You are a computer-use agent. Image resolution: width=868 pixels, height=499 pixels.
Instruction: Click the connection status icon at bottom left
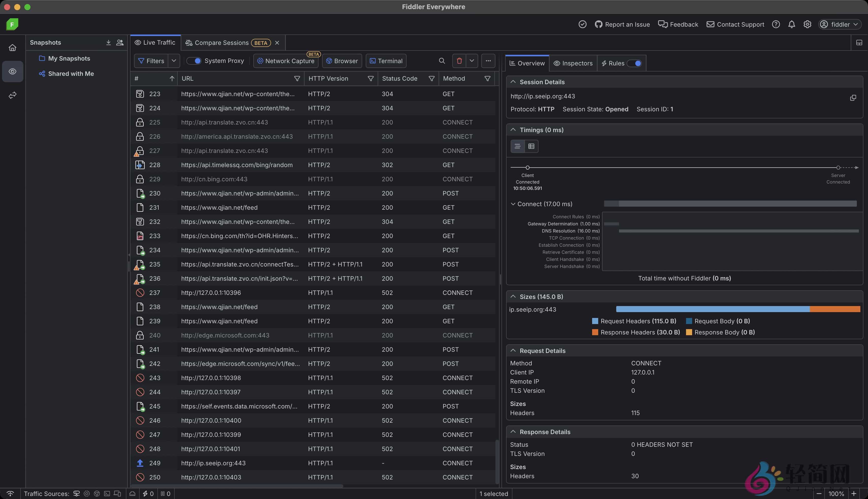click(10, 493)
